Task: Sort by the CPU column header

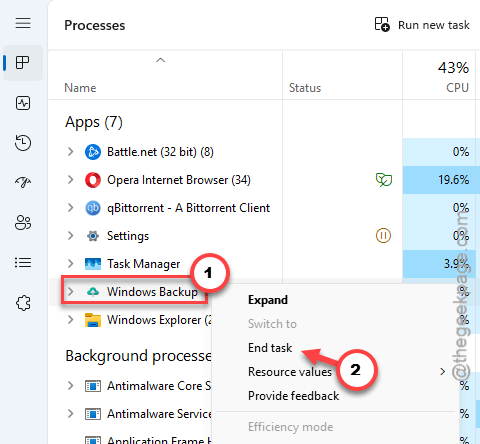Action: (457, 88)
